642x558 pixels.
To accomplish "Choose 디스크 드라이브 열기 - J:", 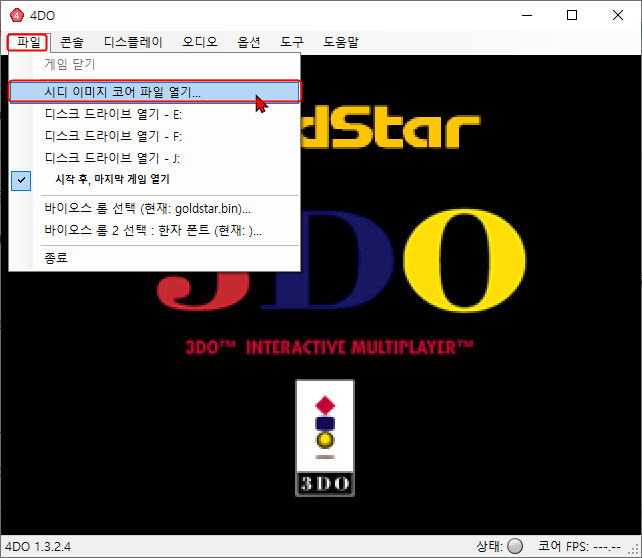I will click(x=155, y=158).
